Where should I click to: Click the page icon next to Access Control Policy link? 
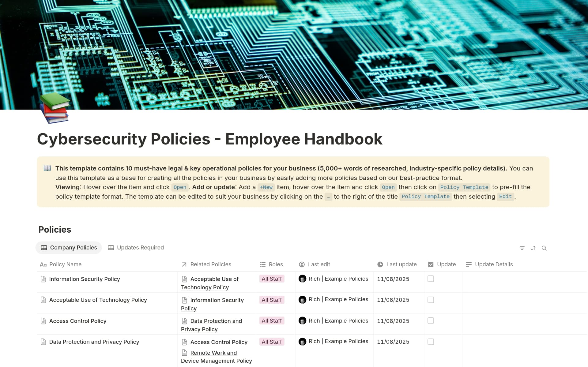(184, 342)
